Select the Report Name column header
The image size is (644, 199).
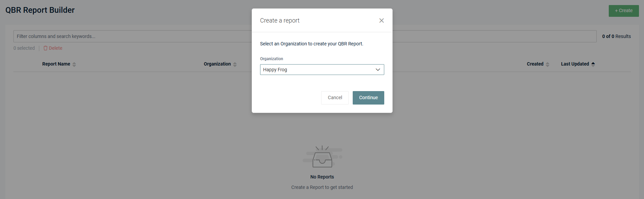[56, 64]
